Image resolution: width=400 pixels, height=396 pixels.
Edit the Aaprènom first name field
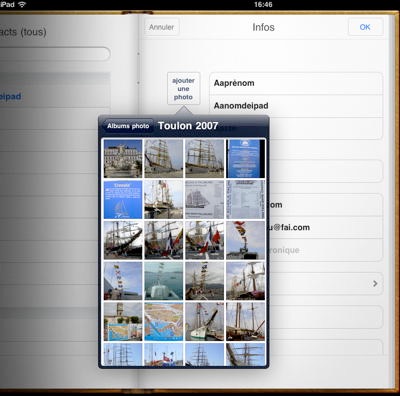[x=296, y=83]
